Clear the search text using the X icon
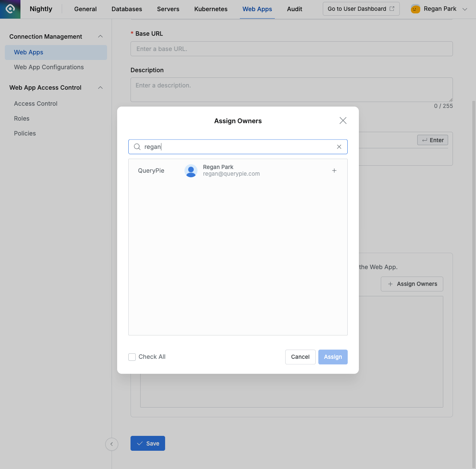 point(339,147)
